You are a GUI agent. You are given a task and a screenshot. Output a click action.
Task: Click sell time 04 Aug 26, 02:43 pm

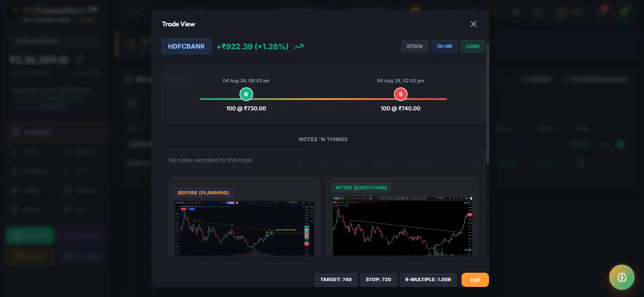click(400, 81)
